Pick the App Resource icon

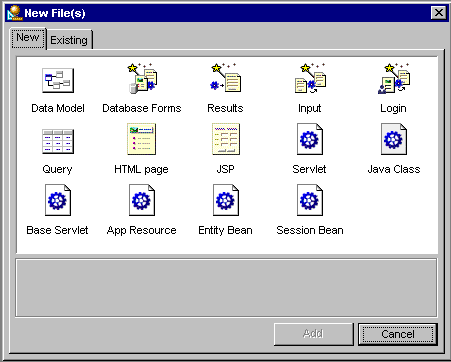tap(142, 200)
